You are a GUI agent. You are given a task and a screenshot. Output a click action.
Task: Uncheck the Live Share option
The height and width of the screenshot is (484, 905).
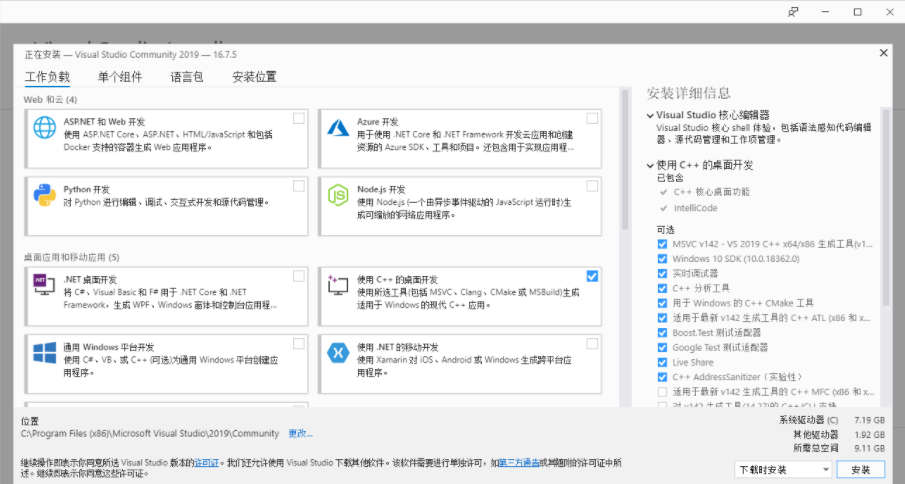(662, 362)
